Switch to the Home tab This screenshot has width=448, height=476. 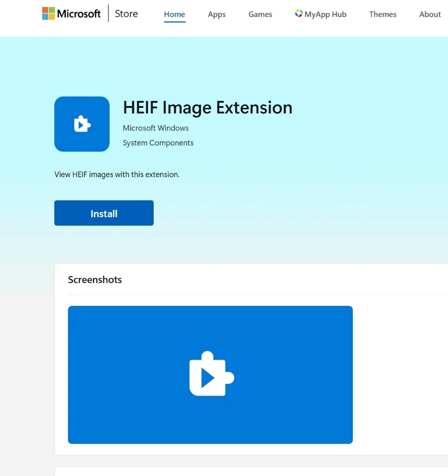[175, 14]
